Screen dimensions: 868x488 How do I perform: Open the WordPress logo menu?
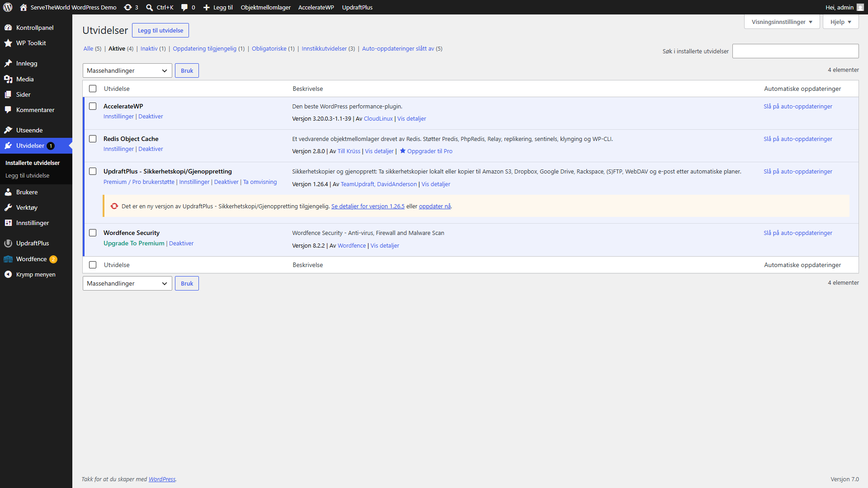coord(8,7)
